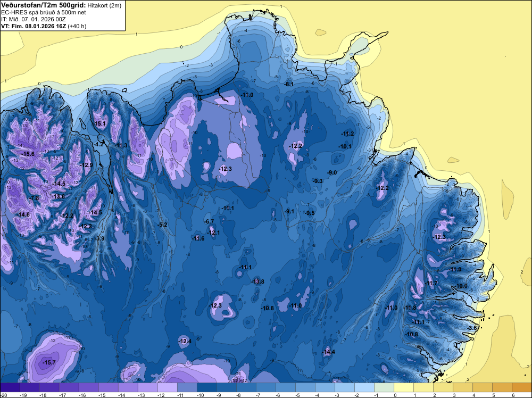Click the -11.2 temperature value
Viewport: 532px width, 398px height.
[347, 134]
